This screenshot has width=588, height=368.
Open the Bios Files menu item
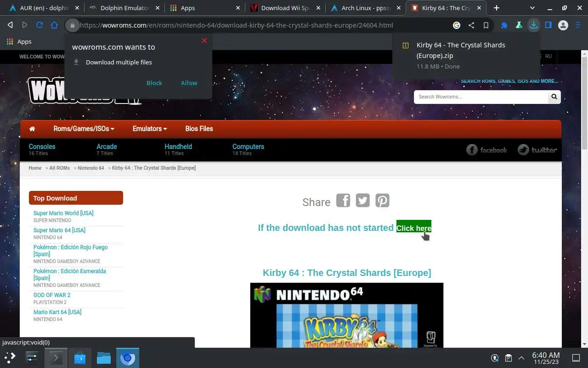coord(199,129)
